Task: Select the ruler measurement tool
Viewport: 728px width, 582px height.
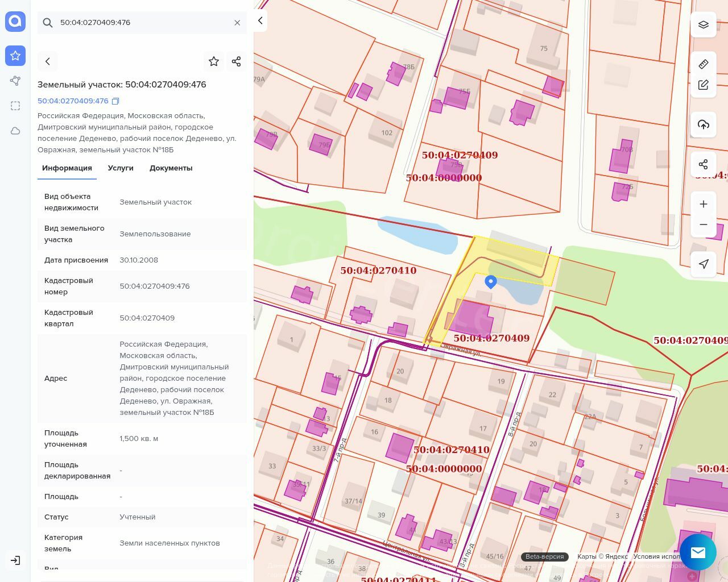Action: point(703,64)
